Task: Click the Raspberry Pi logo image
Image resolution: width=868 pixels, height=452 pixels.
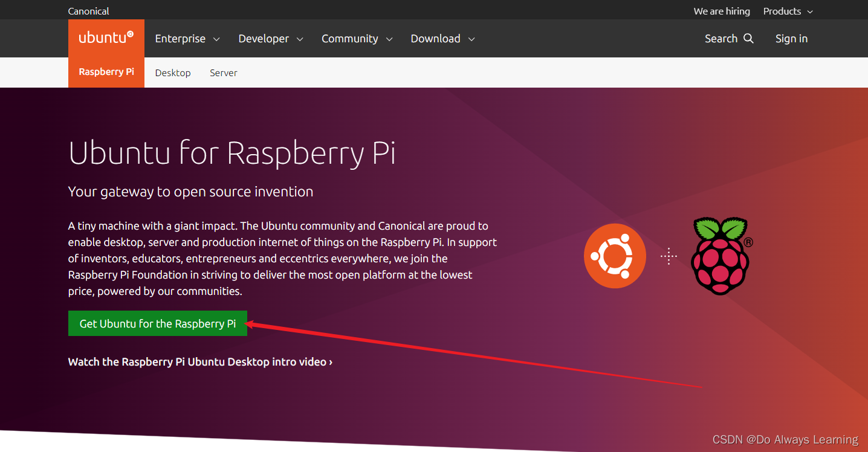Action: click(x=722, y=256)
